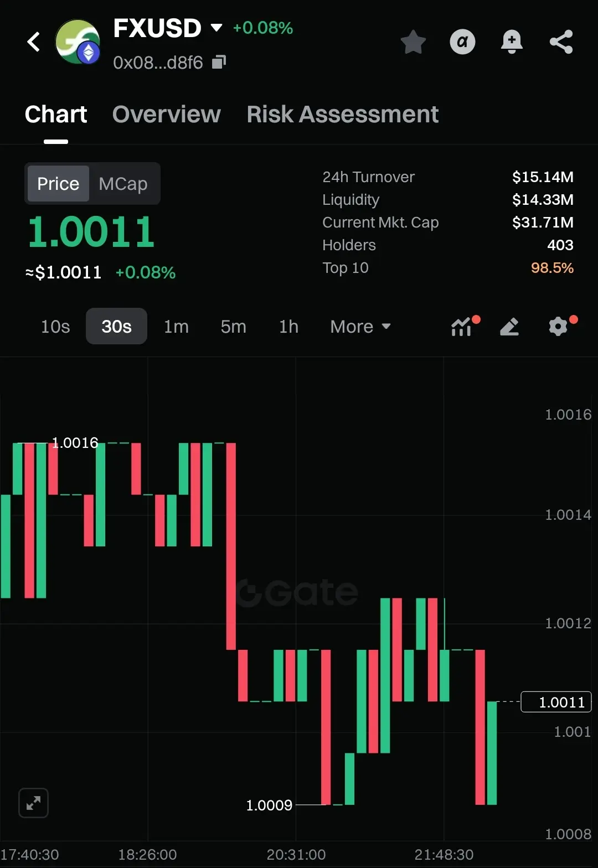Tap the 1.0009 low price marker

(x=269, y=805)
